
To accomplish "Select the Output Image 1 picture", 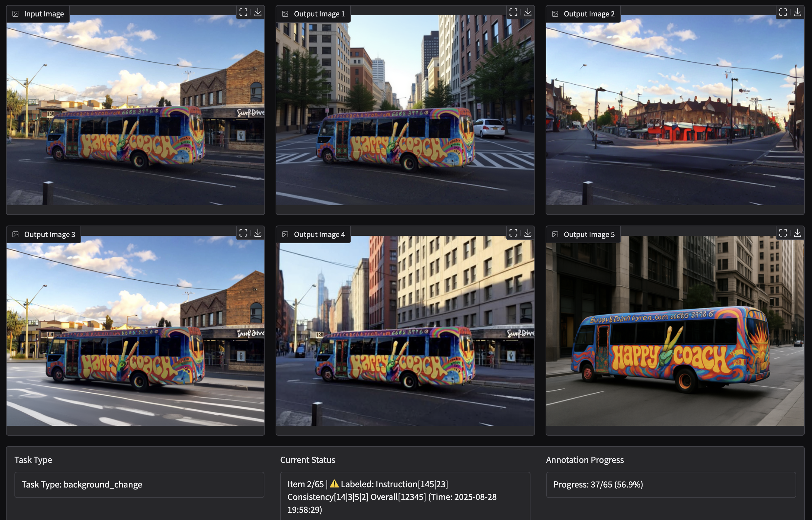I will 405,110.
